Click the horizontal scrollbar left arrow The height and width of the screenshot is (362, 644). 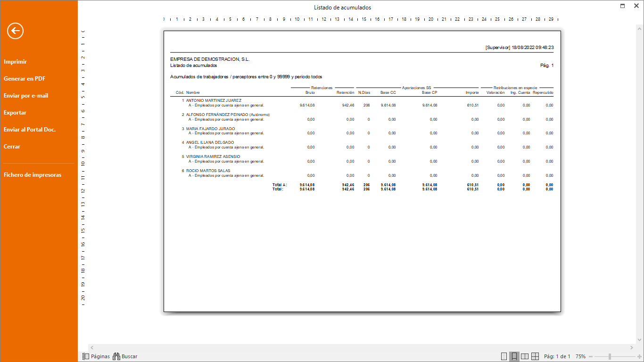coord(92,347)
